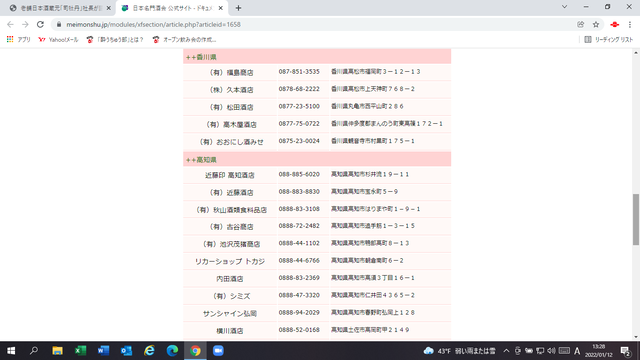Open the red extension icon
Screen dimensions: 640x360
click(614, 24)
